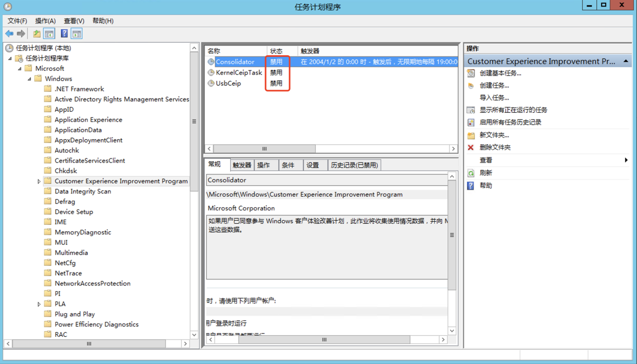Screen dimensions: 637x364
Task: Click the MUI folder icon
Action: pyautogui.click(x=48, y=242)
